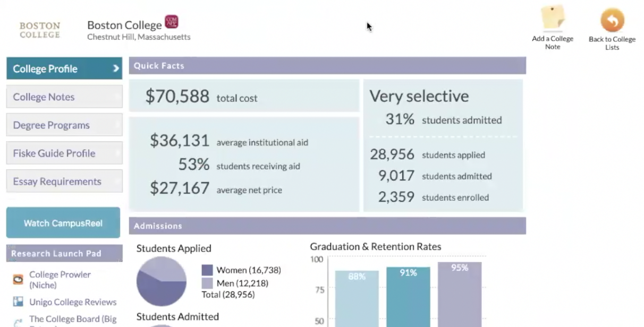Click the Back to College Lists arrow icon
This screenshot has height=327, width=644.
point(612,21)
